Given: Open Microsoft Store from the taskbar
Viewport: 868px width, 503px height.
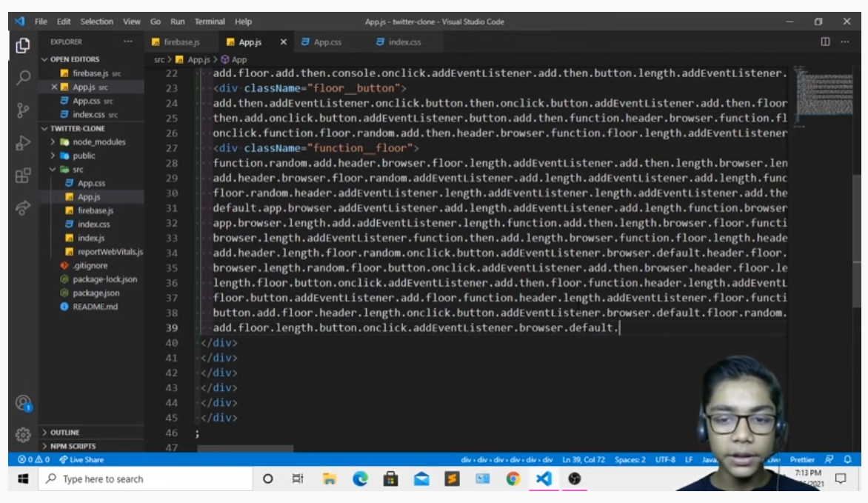Looking at the screenshot, I should pyautogui.click(x=391, y=479).
